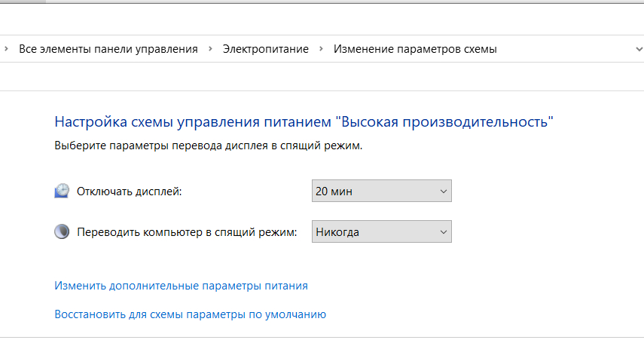The height and width of the screenshot is (340, 644).
Task: Click the Отключать дисплей label
Action: tap(130, 191)
